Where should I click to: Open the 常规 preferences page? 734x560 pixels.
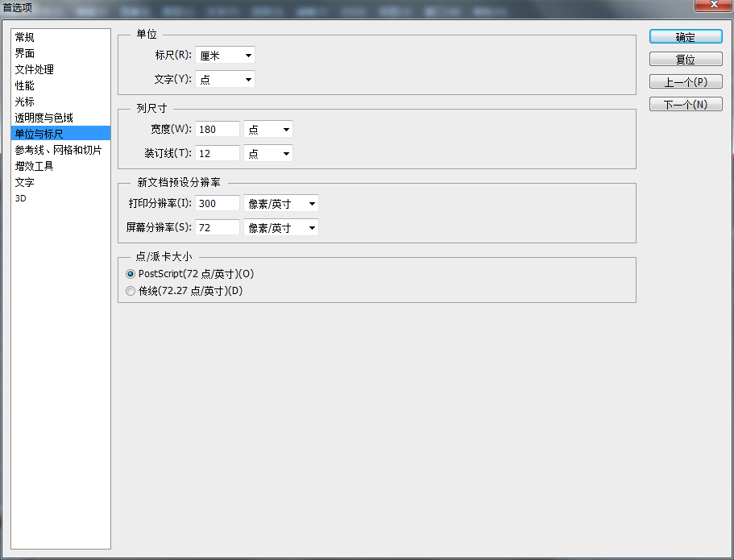tap(24, 37)
